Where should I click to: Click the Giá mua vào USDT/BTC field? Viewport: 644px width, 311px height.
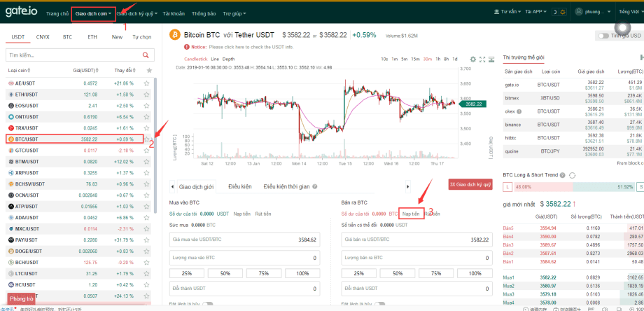[244, 239]
